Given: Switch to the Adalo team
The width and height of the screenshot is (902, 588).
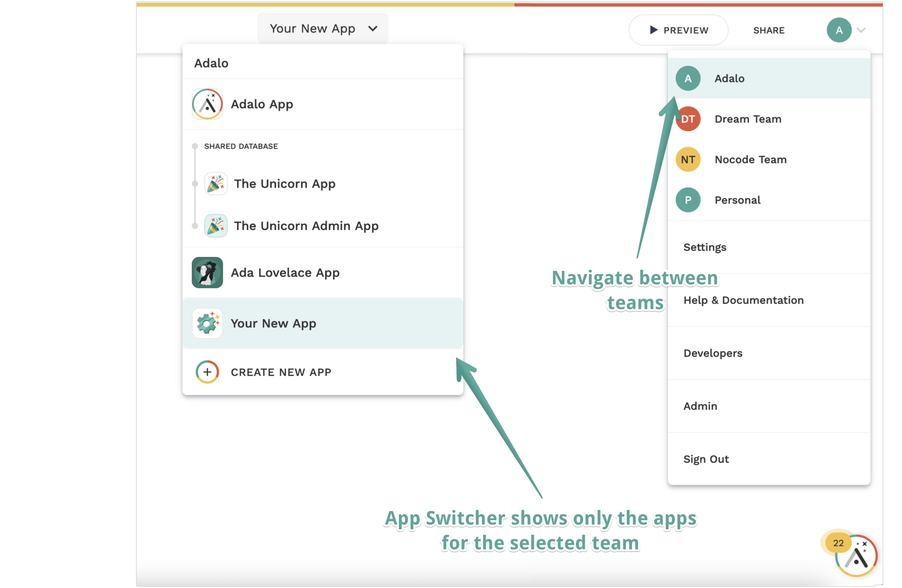Looking at the screenshot, I should click(769, 78).
